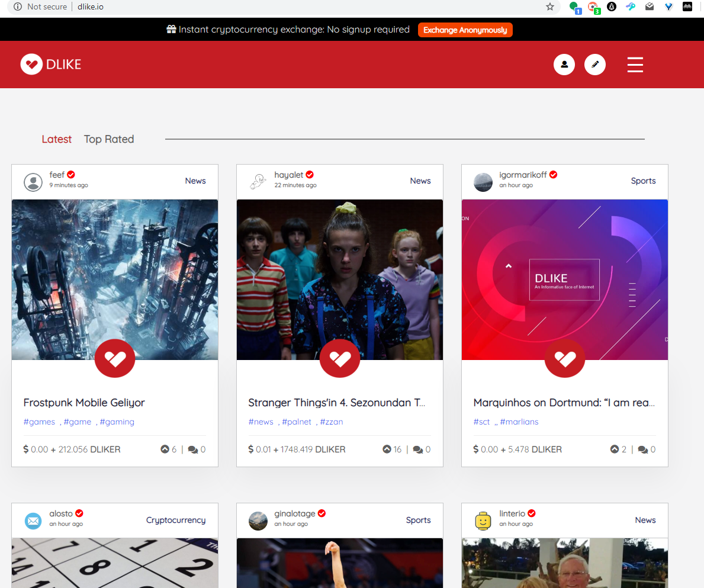View site security info icon

(18, 7)
